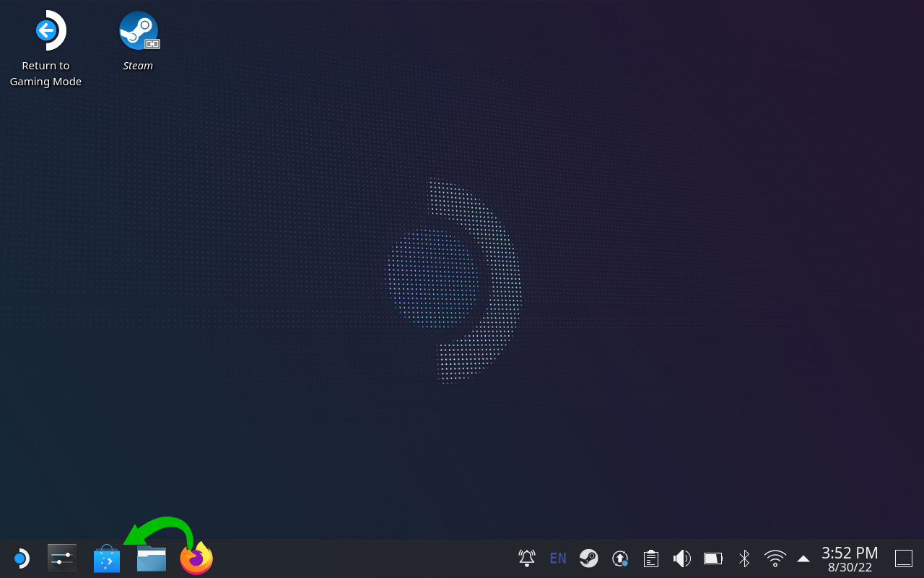
Task: Launch System Settings from the taskbar
Action: 62,558
